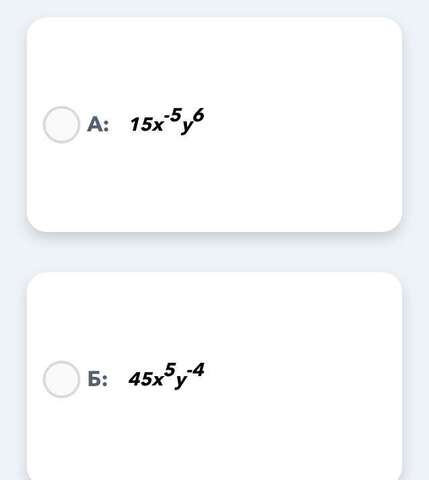Click the gap between cards А and Б
The image size is (429, 480).
click(214, 252)
